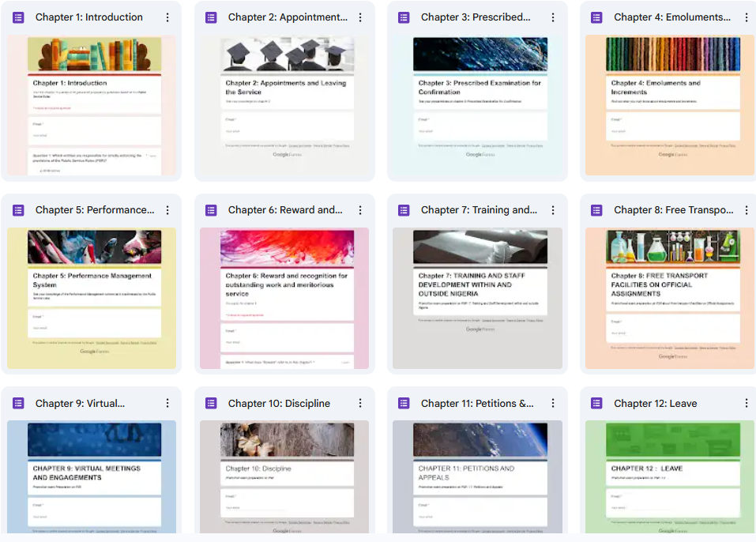Open the three-dot menu for Chapter 5: Performance
The height and width of the screenshot is (542, 756).
click(167, 210)
